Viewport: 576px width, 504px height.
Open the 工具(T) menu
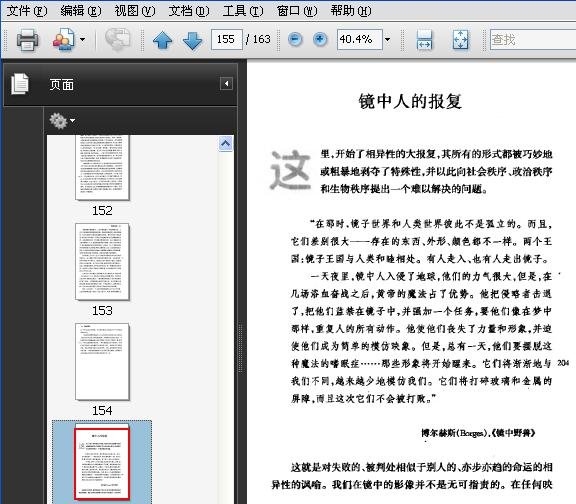click(x=243, y=11)
